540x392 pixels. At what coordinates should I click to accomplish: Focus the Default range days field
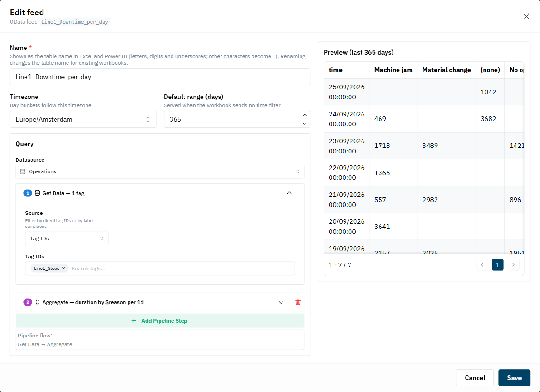click(x=232, y=119)
